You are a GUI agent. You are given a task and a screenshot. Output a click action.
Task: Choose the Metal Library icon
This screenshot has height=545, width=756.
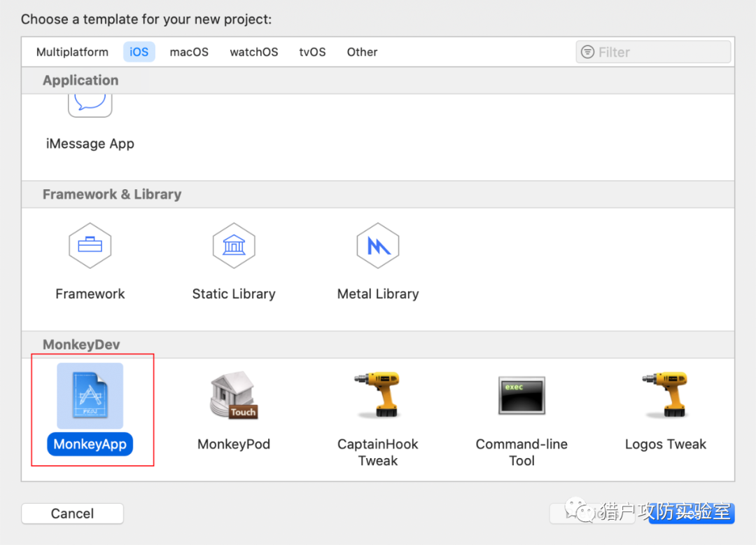(378, 246)
